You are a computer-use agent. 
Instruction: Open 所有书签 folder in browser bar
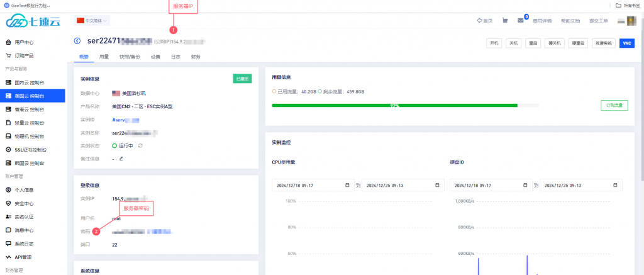(628, 5)
